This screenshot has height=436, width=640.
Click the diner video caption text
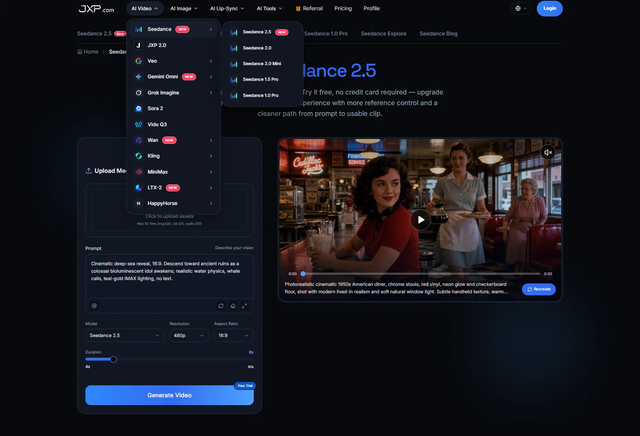[x=396, y=288]
